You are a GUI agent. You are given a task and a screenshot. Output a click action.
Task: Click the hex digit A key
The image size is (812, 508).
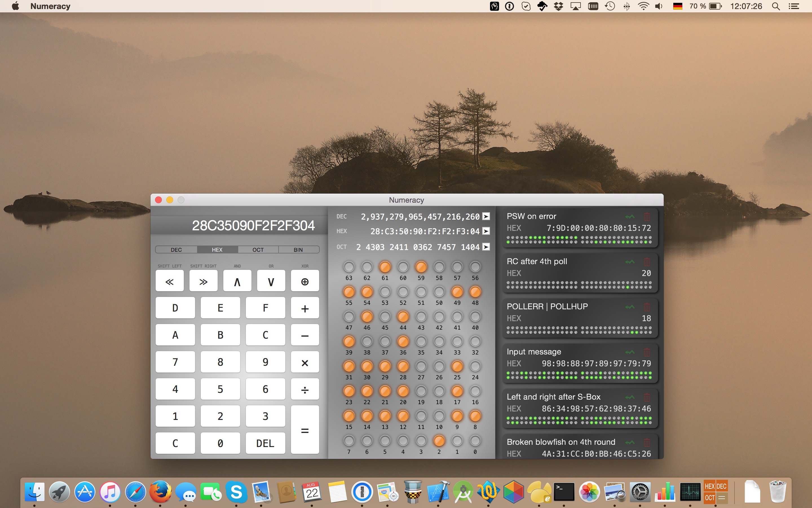click(x=175, y=335)
